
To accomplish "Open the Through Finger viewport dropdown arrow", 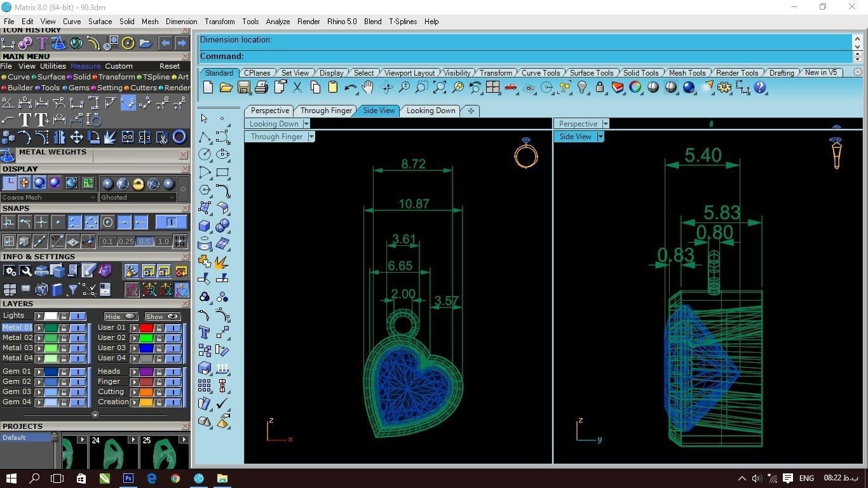I will coord(311,137).
